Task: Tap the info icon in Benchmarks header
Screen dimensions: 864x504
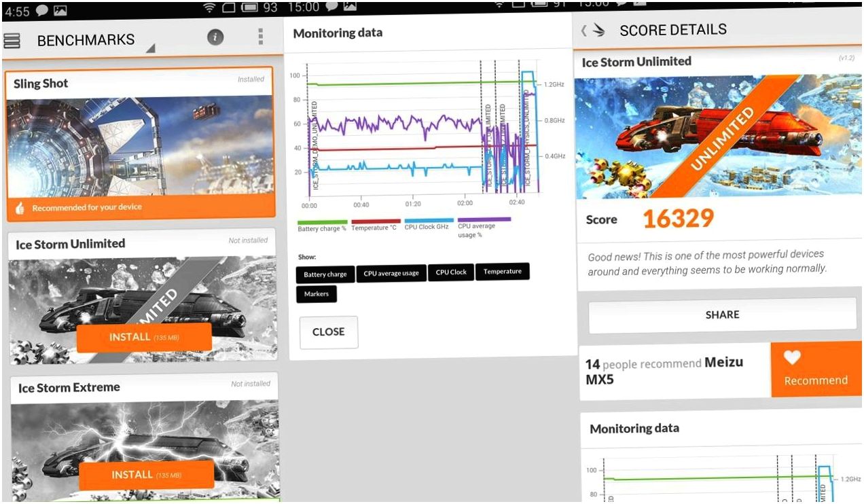Action: (215, 37)
